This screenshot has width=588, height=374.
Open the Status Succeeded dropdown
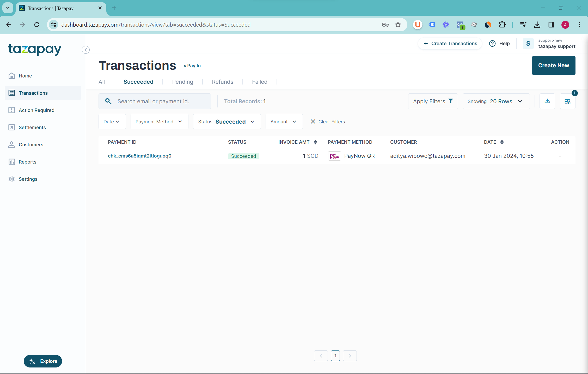(x=226, y=122)
